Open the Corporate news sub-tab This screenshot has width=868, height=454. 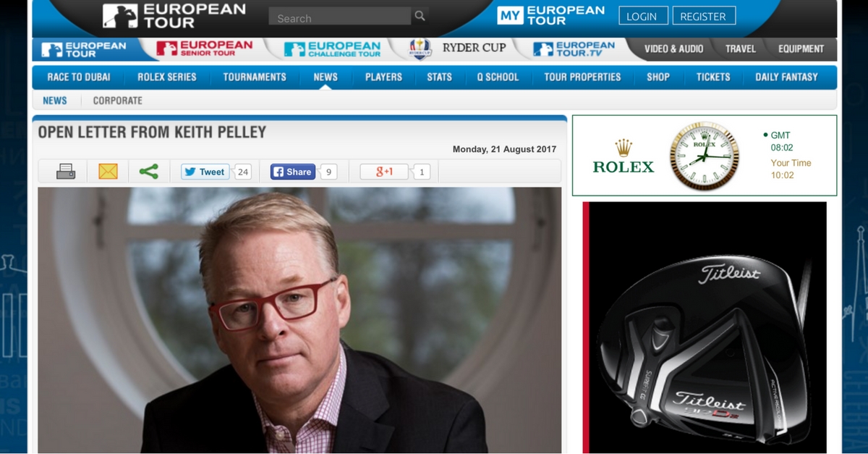click(117, 101)
